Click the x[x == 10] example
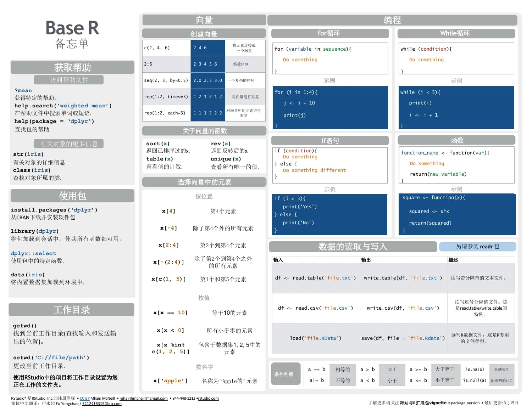Screen dimensions: 532x411 point(170,313)
